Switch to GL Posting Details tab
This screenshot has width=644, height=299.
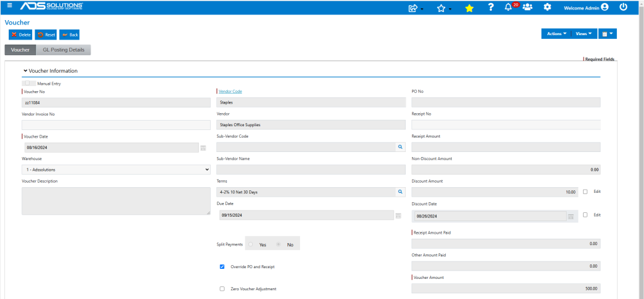click(64, 50)
